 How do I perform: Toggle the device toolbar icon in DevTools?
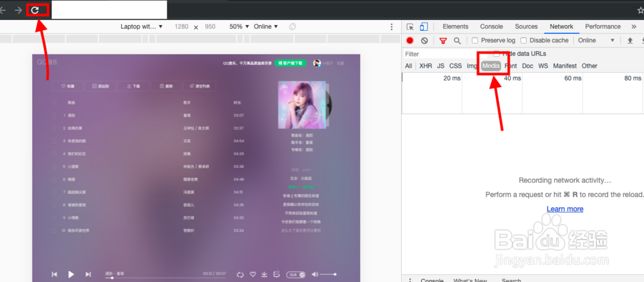(424, 26)
